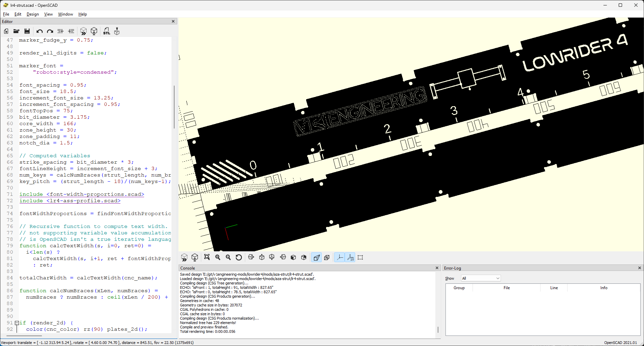Screen dimensions: 644x346
Task: Open the View menu
Action: click(x=48, y=14)
